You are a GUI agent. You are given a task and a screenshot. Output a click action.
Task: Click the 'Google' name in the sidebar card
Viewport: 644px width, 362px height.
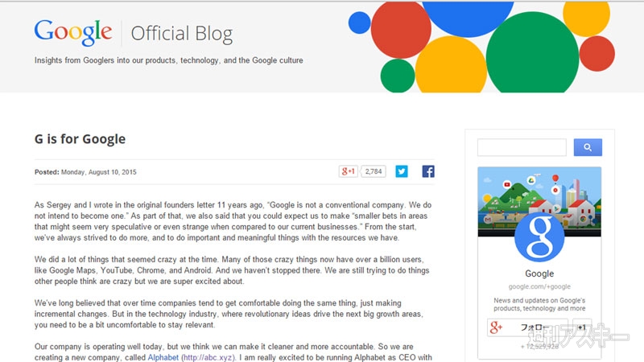tap(539, 274)
